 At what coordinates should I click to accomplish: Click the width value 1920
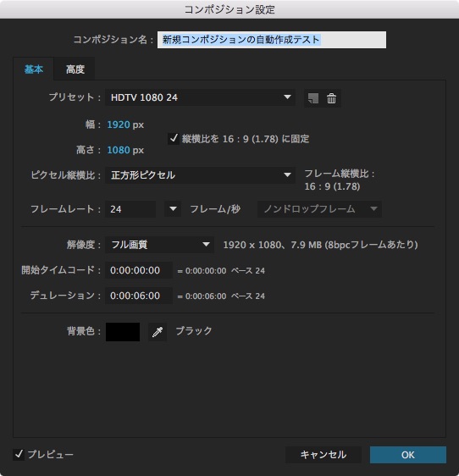(x=119, y=125)
